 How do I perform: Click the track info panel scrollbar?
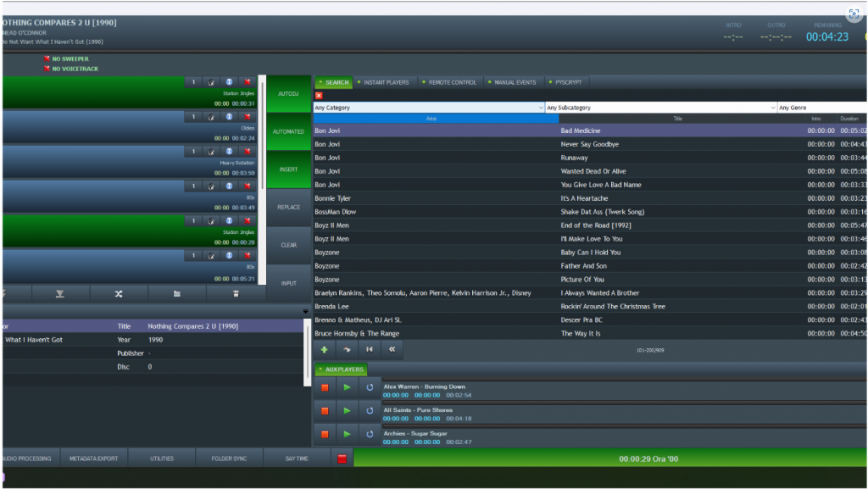pos(307,352)
